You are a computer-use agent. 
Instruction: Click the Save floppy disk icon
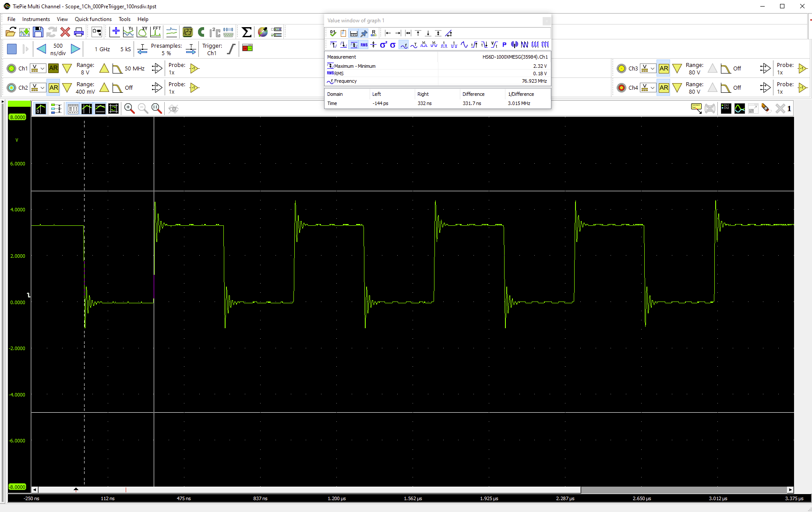tap(38, 32)
